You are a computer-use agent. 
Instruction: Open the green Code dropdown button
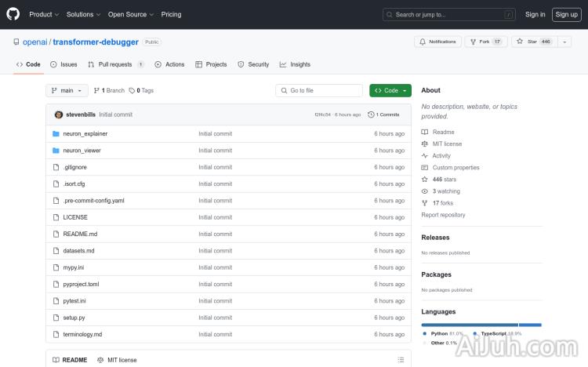390,90
